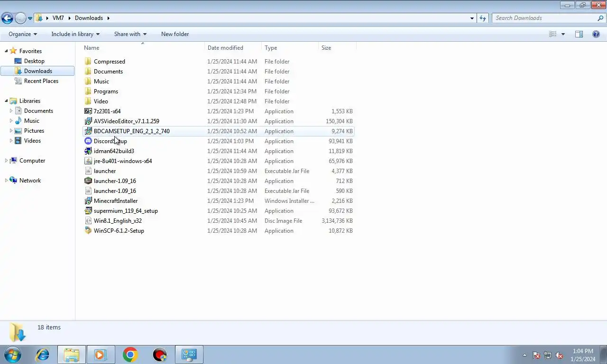Image resolution: width=607 pixels, height=364 pixels.
Task: Select the WinSCP-6.1.2-Setup icon
Action: (x=88, y=231)
